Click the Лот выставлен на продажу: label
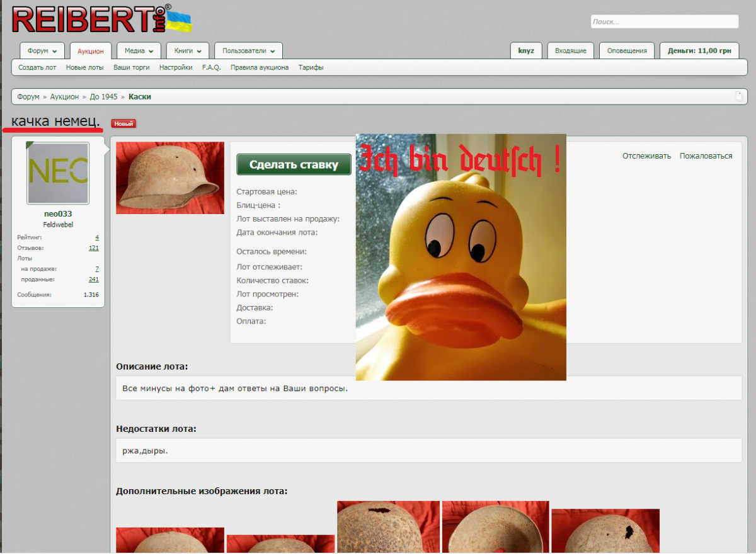 (289, 219)
